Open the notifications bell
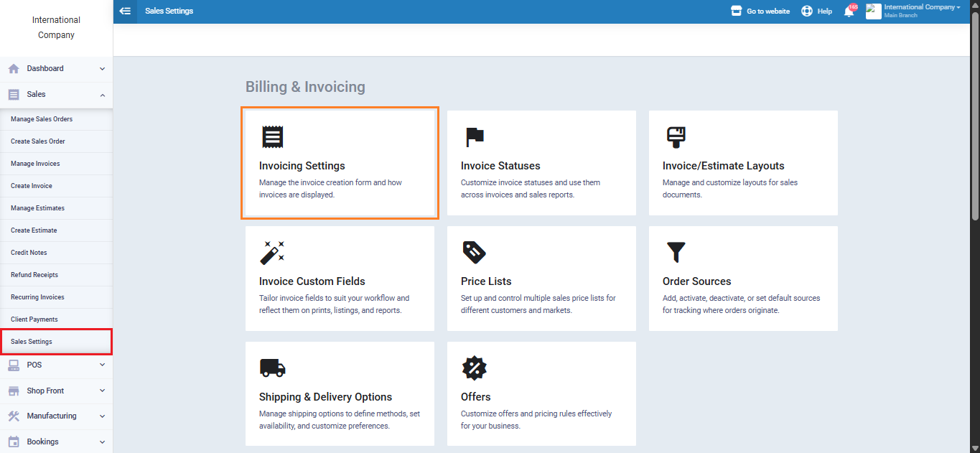980x453 pixels. click(849, 11)
